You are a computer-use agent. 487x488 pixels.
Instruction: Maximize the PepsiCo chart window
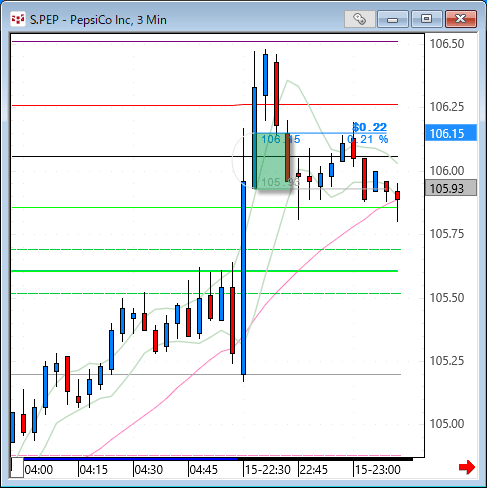426,19
